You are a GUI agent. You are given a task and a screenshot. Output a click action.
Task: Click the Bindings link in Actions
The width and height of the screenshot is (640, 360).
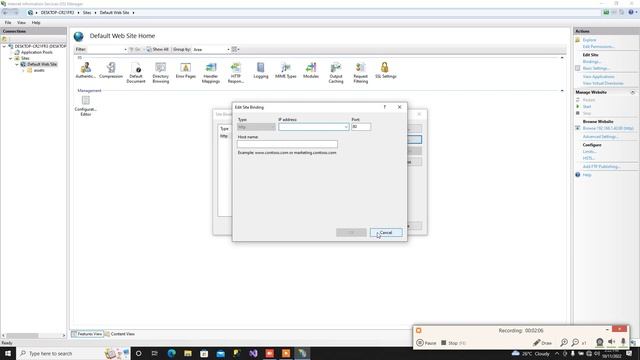pos(591,62)
